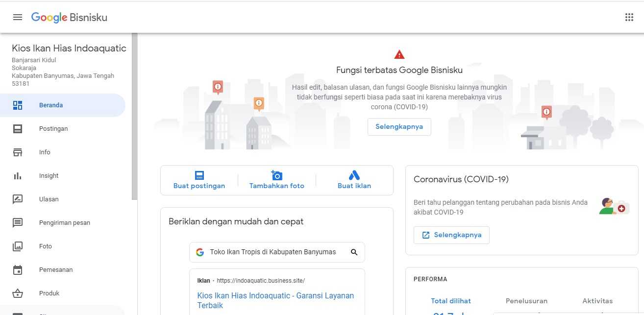This screenshot has width=644, height=315.
Task: Click the Fungsi terbatas Google Bisnisku heading
Action: click(x=399, y=70)
